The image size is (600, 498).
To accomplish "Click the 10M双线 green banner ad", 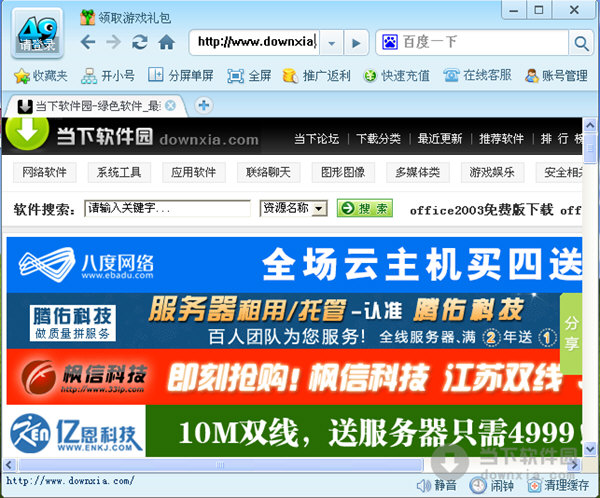I will (x=364, y=431).
